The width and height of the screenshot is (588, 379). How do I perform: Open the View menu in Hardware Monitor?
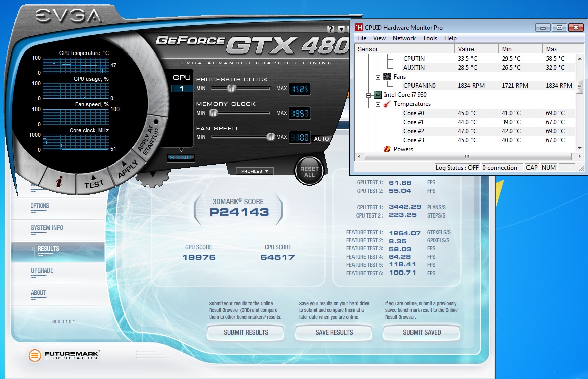click(x=379, y=38)
